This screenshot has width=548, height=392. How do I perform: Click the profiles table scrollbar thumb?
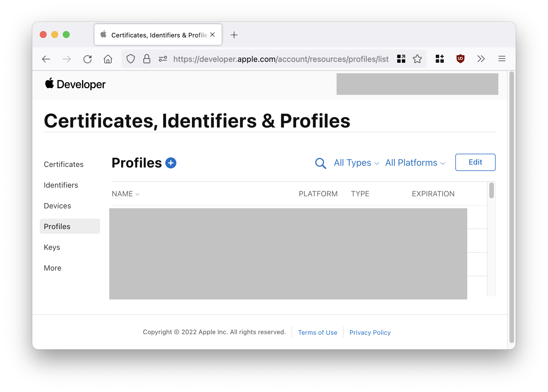click(492, 191)
